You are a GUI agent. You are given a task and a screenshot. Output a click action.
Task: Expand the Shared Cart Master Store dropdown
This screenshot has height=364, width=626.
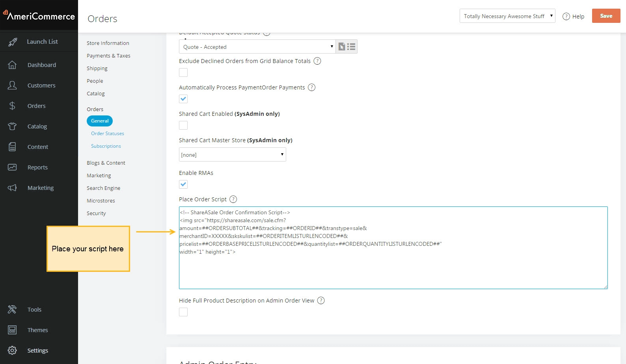point(232,155)
